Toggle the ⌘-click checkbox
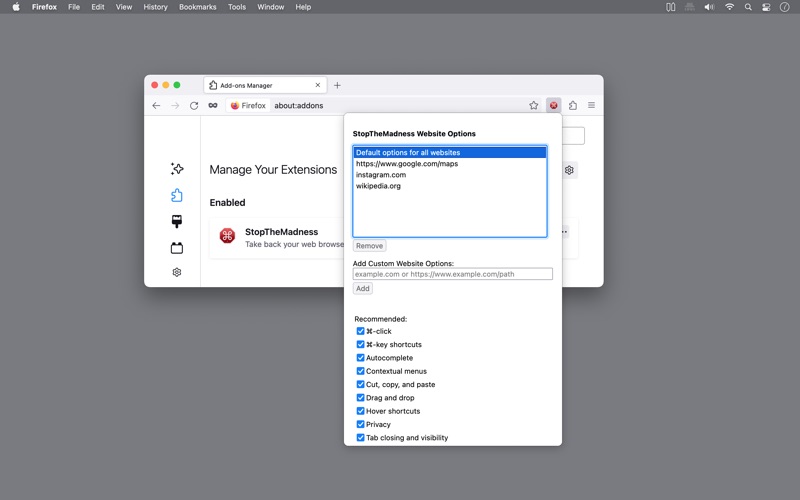The image size is (800, 500). (360, 331)
